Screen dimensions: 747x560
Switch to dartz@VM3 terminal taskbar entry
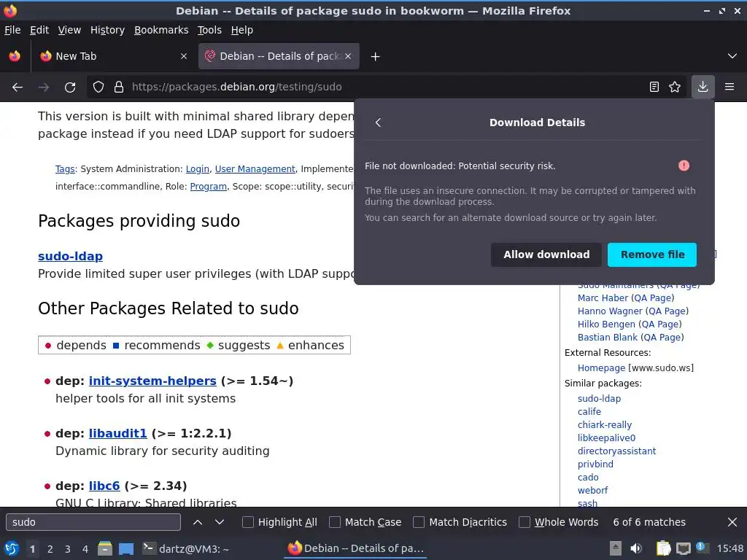click(186, 548)
